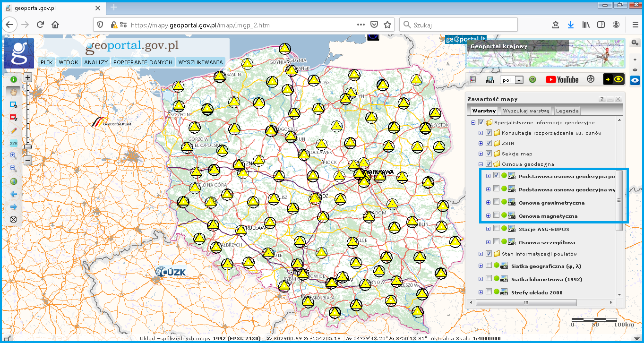
Task: Open the green help question icon
Action: 532,80
